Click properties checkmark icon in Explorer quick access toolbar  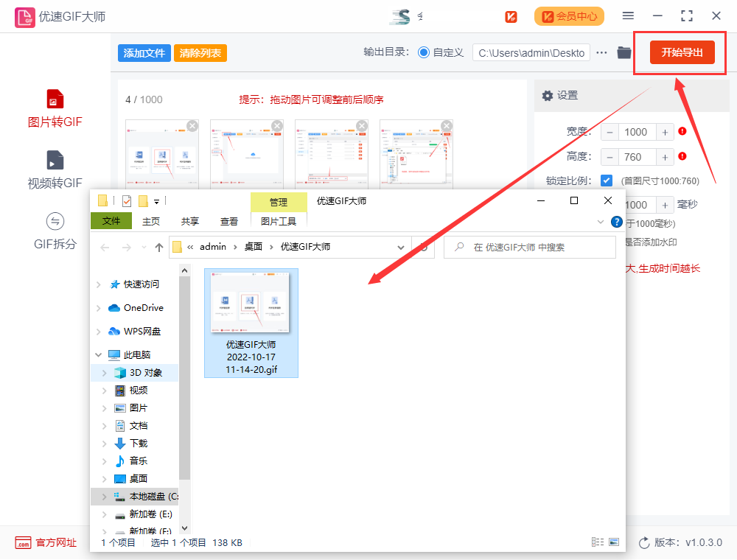pos(127,201)
